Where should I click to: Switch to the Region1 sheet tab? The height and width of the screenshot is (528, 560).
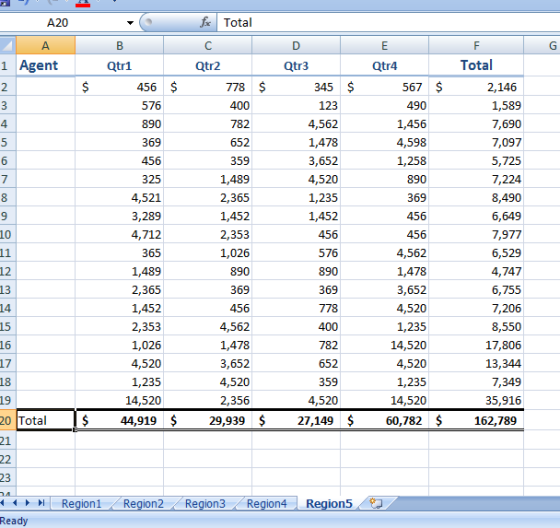pos(81,504)
